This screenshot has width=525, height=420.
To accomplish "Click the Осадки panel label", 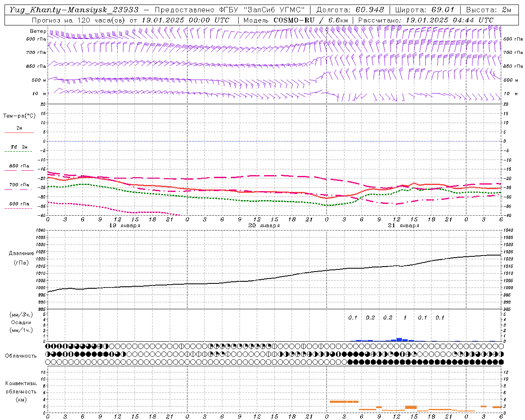I will pyautogui.click(x=21, y=322).
